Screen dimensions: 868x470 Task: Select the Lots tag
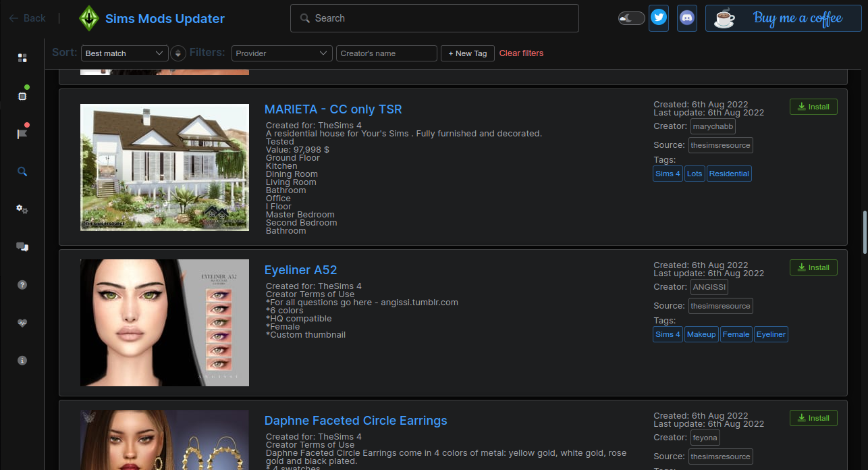pos(695,174)
